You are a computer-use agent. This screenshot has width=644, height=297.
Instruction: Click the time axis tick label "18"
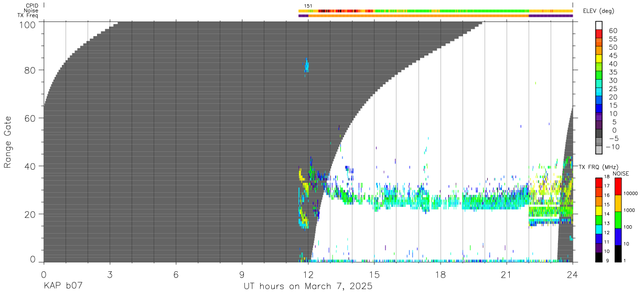tap(440, 274)
